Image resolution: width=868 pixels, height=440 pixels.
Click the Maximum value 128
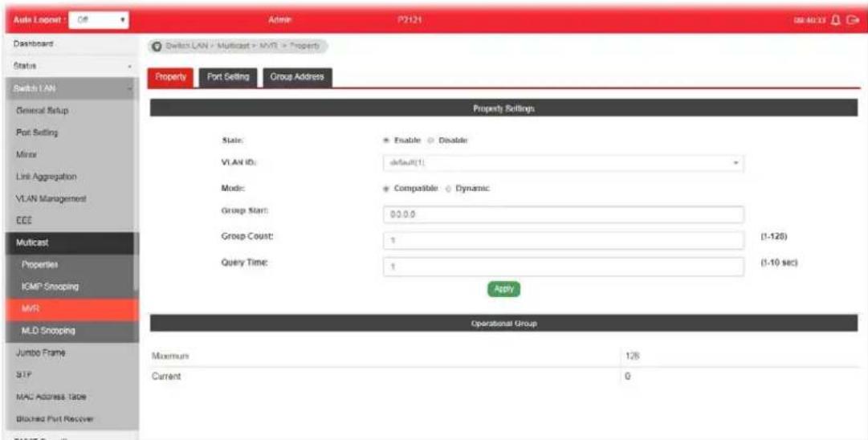(632, 357)
